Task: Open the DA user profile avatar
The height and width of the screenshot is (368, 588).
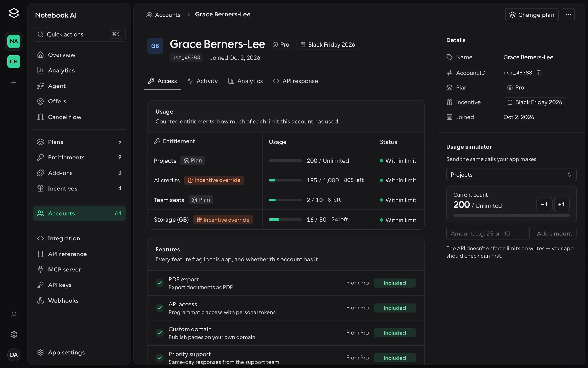Action: coord(14,355)
